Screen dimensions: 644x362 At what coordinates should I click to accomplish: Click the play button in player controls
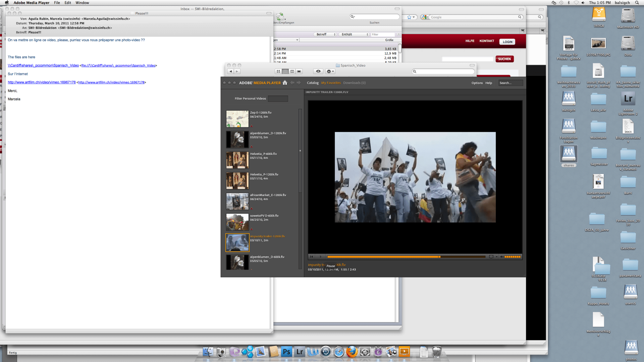(320, 257)
